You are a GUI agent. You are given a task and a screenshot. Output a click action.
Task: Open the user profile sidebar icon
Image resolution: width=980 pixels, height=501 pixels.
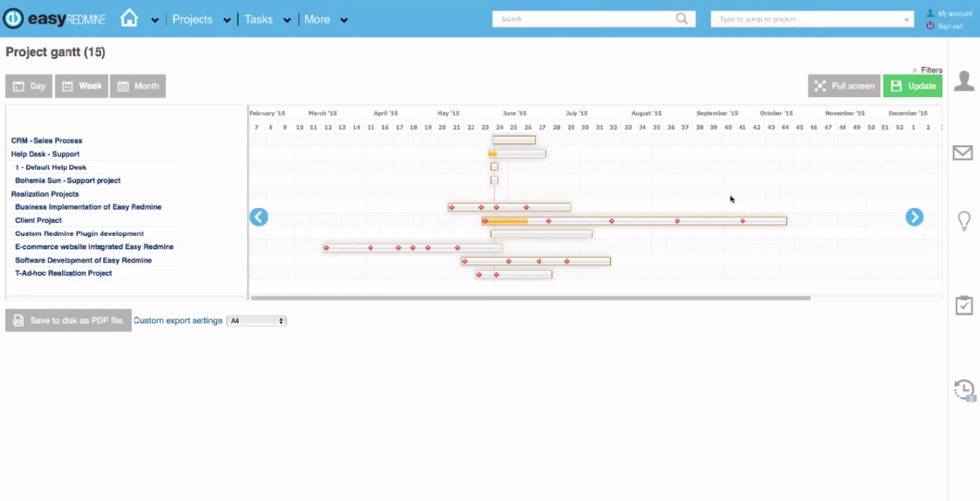(x=964, y=80)
